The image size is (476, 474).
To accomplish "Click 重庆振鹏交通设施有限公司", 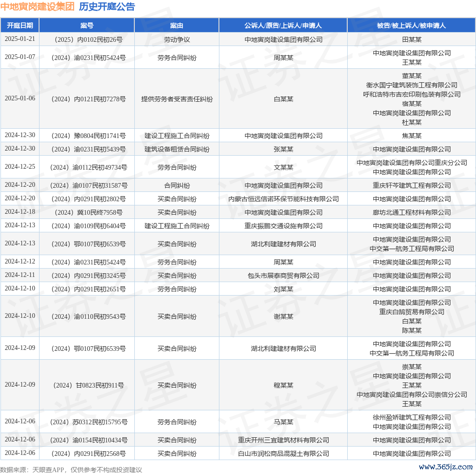I will tap(283, 226).
